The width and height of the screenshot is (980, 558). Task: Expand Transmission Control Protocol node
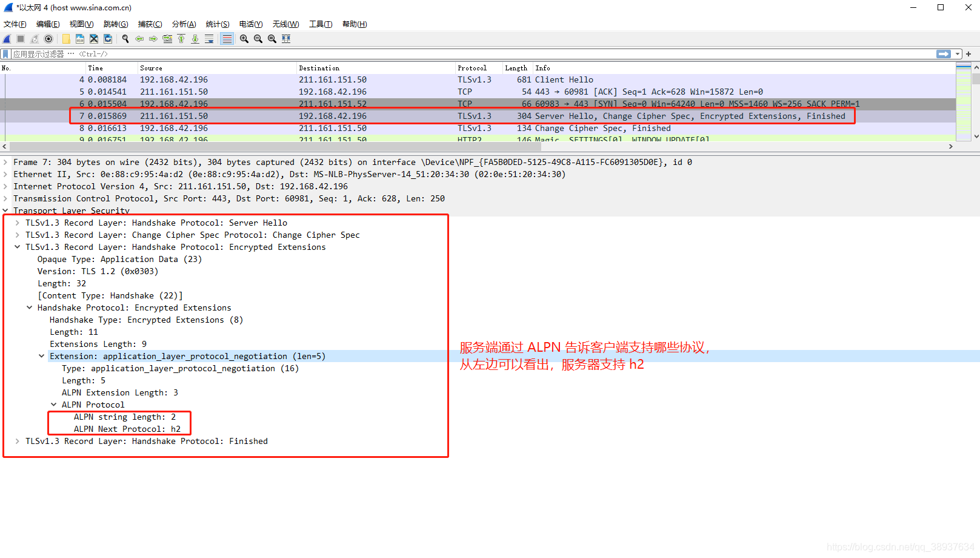point(5,198)
